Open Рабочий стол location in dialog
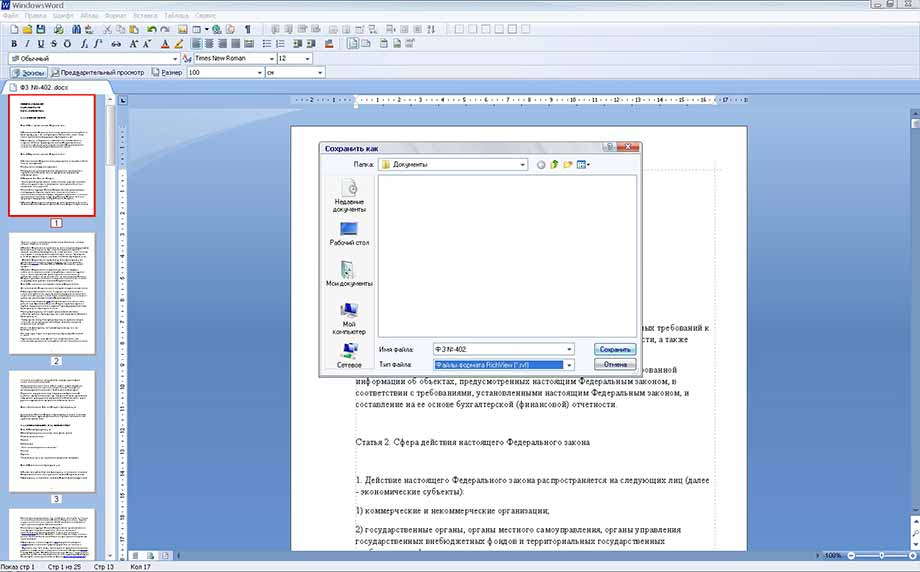The width and height of the screenshot is (920, 572). (x=349, y=233)
